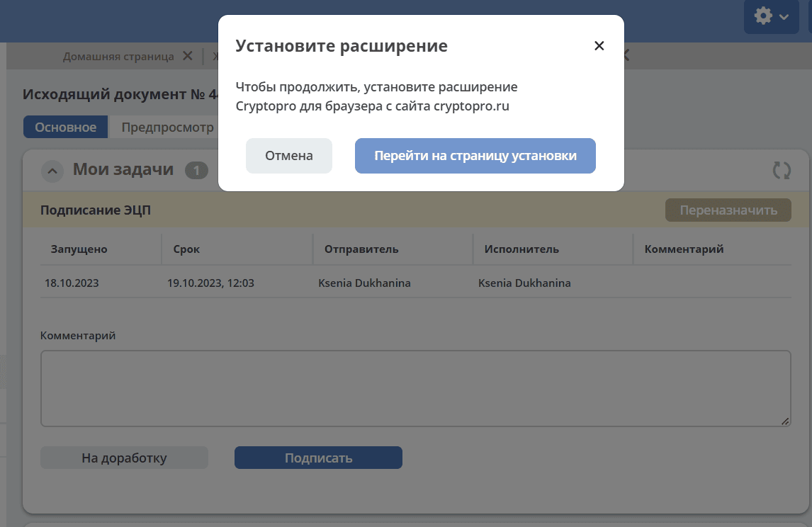
Task: Focus the Комментарий text area
Action: (415, 389)
